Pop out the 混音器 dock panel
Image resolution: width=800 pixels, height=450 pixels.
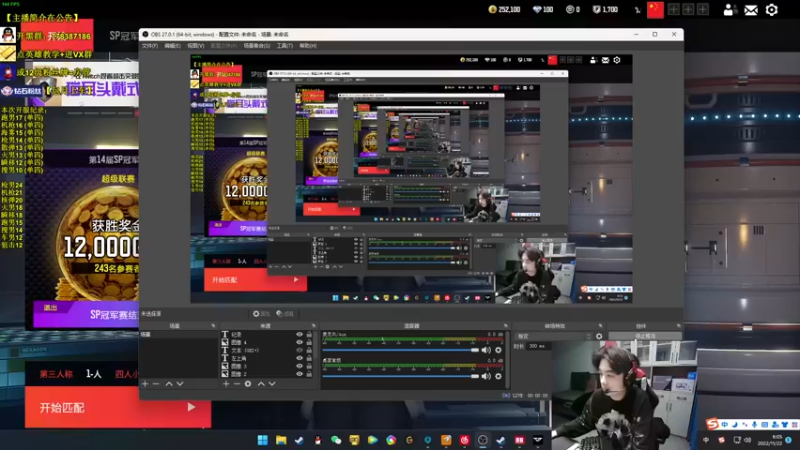[506, 326]
